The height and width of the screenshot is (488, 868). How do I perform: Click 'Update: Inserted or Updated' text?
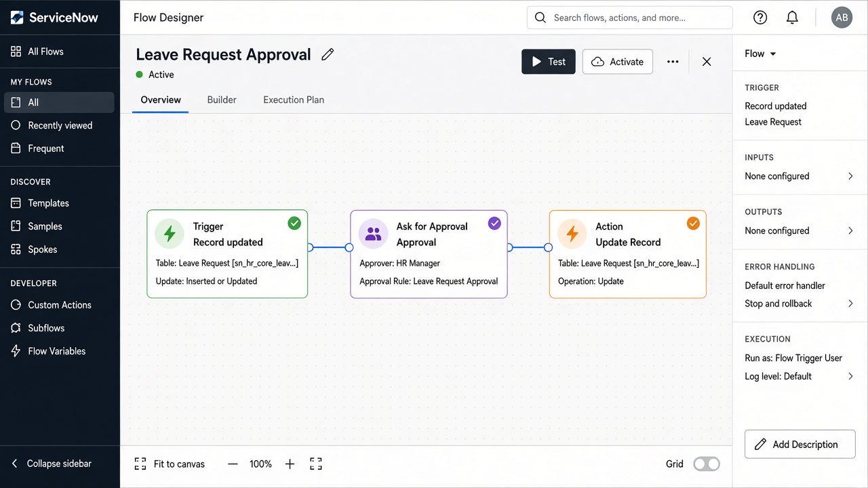pyautogui.click(x=206, y=281)
